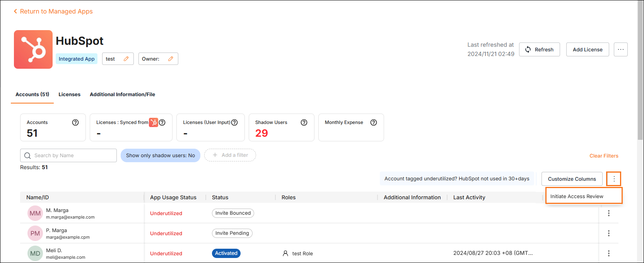
Task: Click the Additional Information column header
Action: [412, 197]
